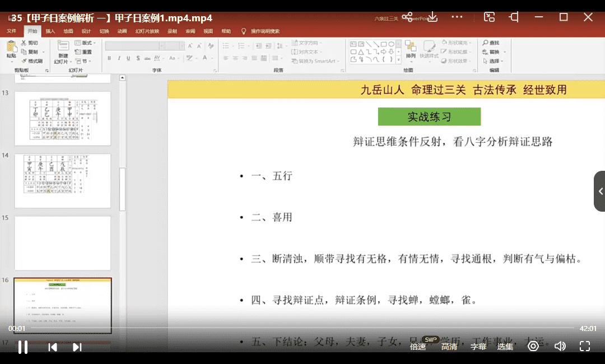The image size is (605, 364).
Task: Click the 字幕 subtitles button
Action: (x=478, y=347)
